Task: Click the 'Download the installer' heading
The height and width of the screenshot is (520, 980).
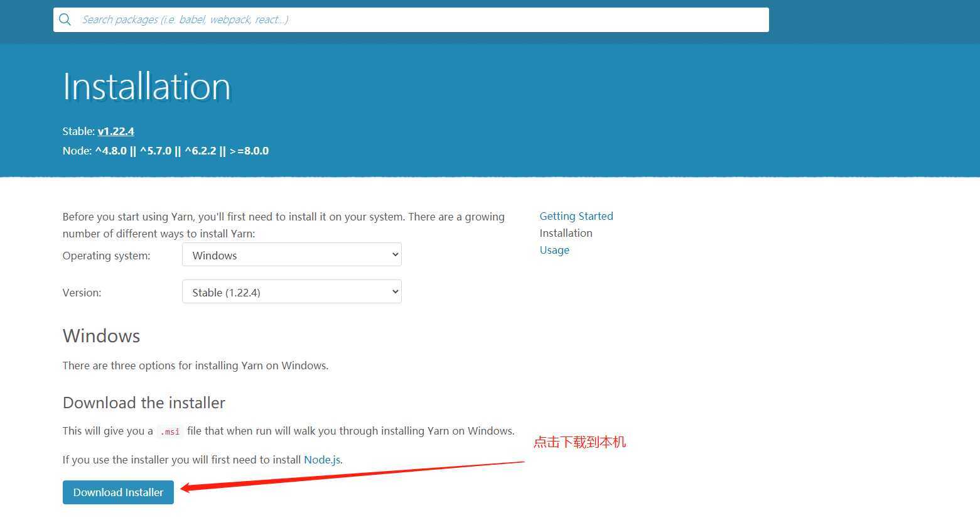Action: pos(144,403)
